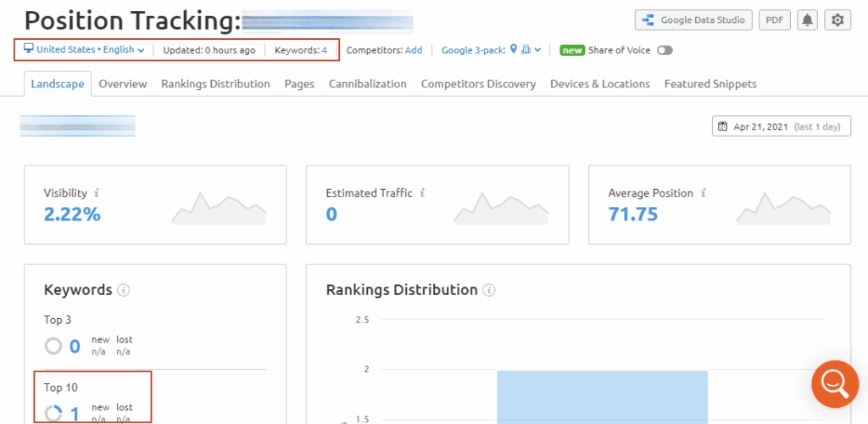The width and height of the screenshot is (868, 424).
Task: Export the report using PDF button
Action: click(x=774, y=20)
